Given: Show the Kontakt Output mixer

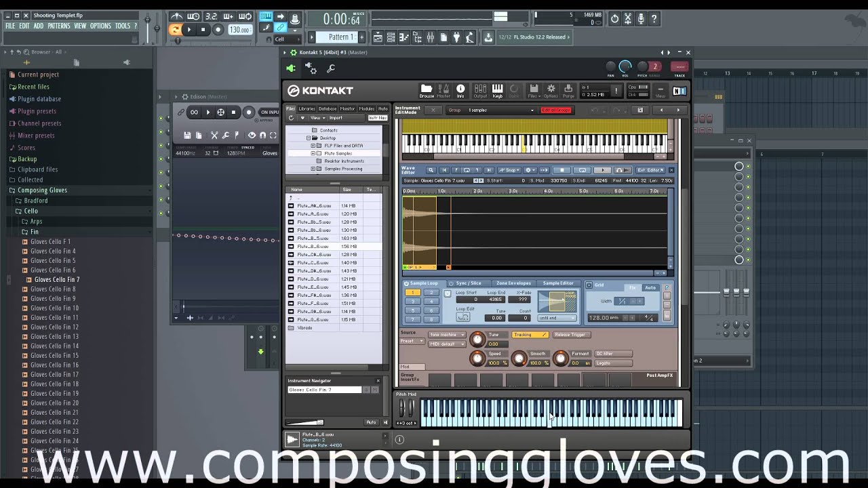Looking at the screenshot, I should (x=480, y=90).
